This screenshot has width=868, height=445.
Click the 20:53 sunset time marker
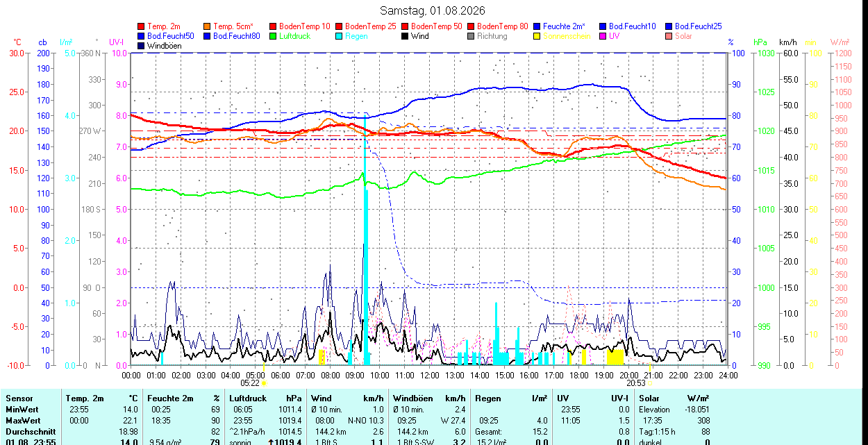coord(635,383)
